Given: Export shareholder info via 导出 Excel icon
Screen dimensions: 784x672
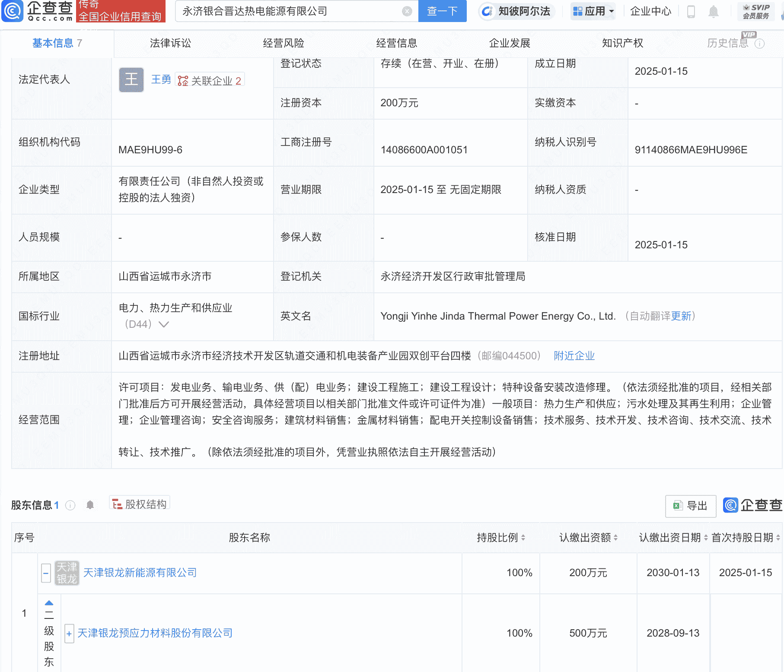Looking at the screenshot, I should pyautogui.click(x=690, y=506).
